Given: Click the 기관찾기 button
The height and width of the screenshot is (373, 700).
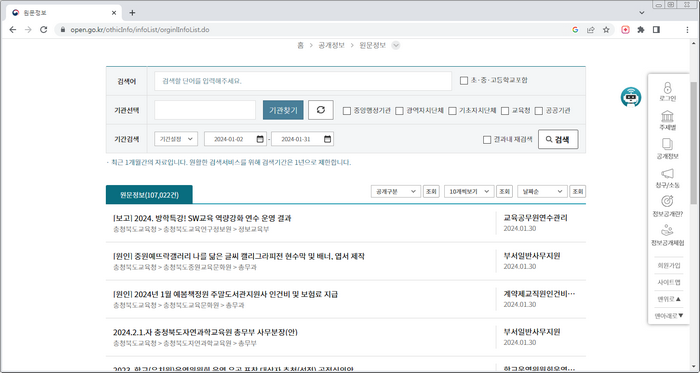Looking at the screenshot, I should [x=283, y=110].
